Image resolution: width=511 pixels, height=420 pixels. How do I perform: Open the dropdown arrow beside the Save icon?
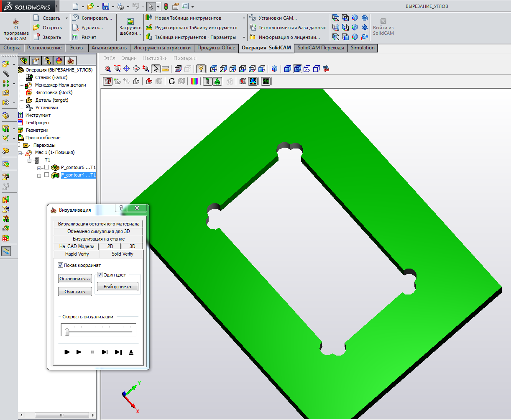113,7
